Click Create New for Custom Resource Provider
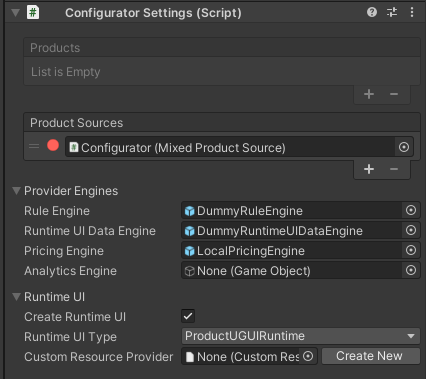This screenshot has width=426, height=379. coord(370,356)
